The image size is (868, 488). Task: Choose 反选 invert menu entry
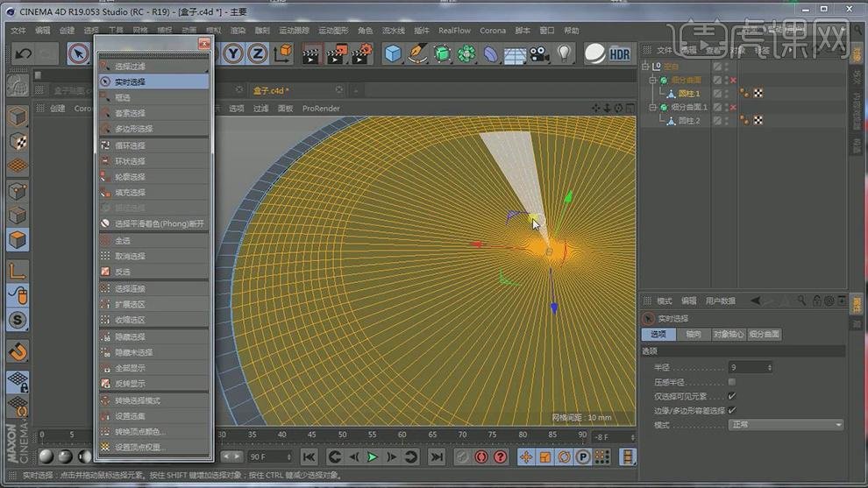(x=154, y=272)
